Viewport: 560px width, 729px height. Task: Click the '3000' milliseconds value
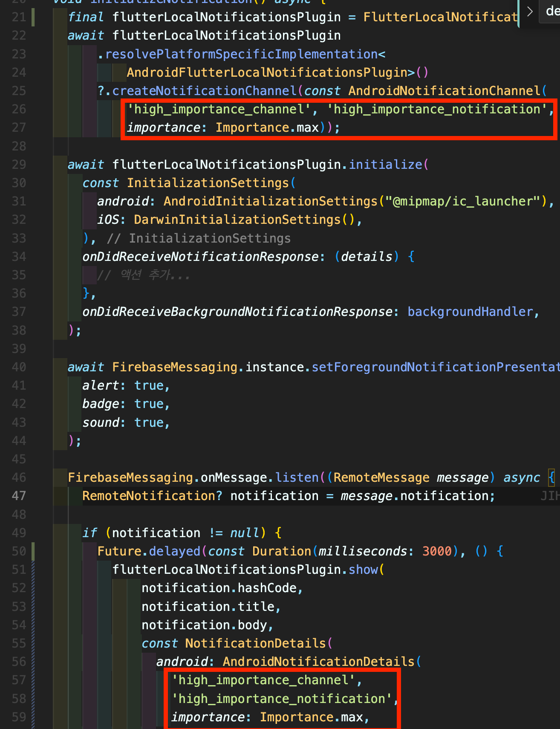[437, 551]
